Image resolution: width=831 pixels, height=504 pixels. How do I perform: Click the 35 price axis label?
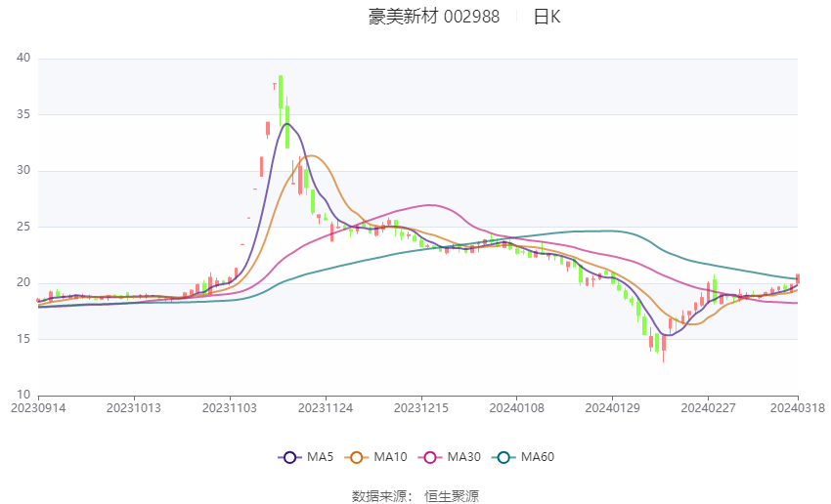point(23,114)
